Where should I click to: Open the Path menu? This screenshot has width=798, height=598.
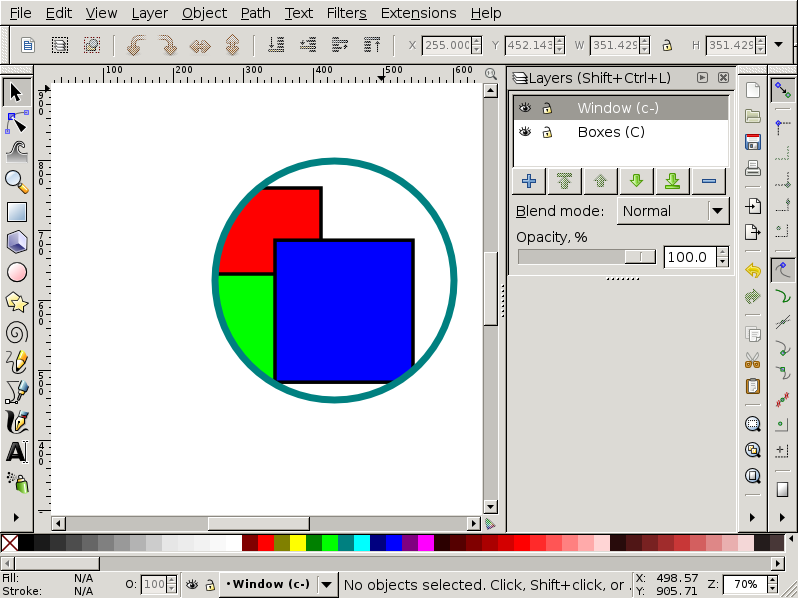(255, 13)
